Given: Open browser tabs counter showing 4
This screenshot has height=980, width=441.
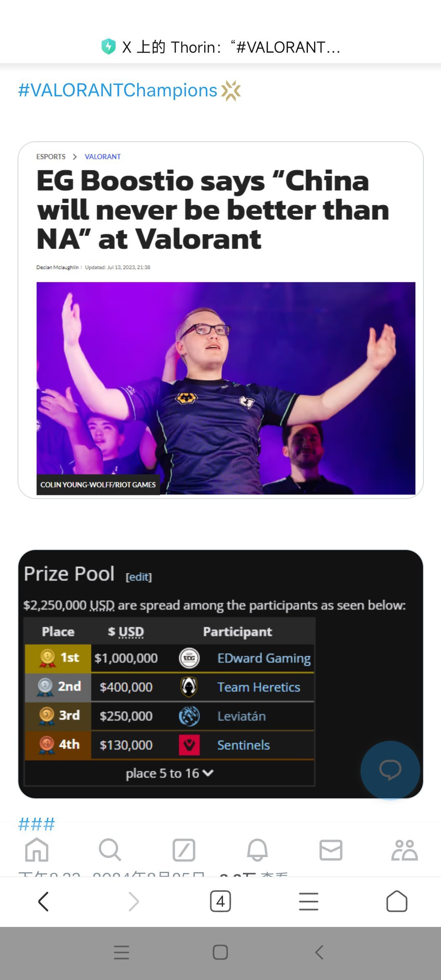Looking at the screenshot, I should (220, 901).
